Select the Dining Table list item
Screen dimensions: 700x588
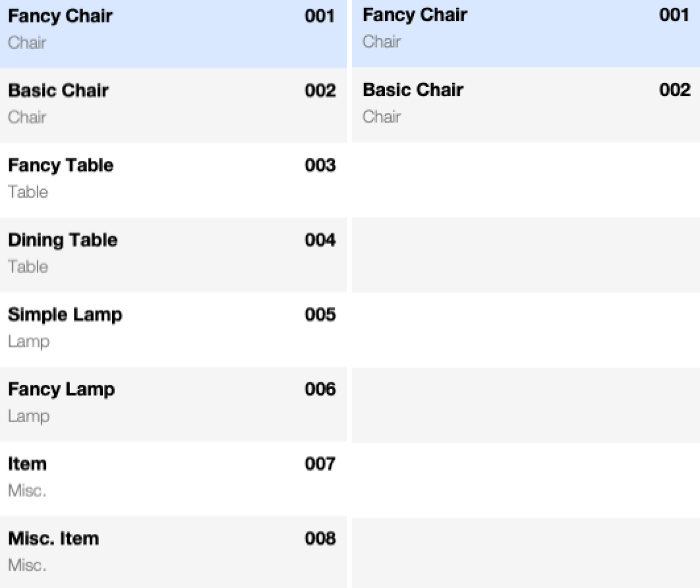point(164,253)
